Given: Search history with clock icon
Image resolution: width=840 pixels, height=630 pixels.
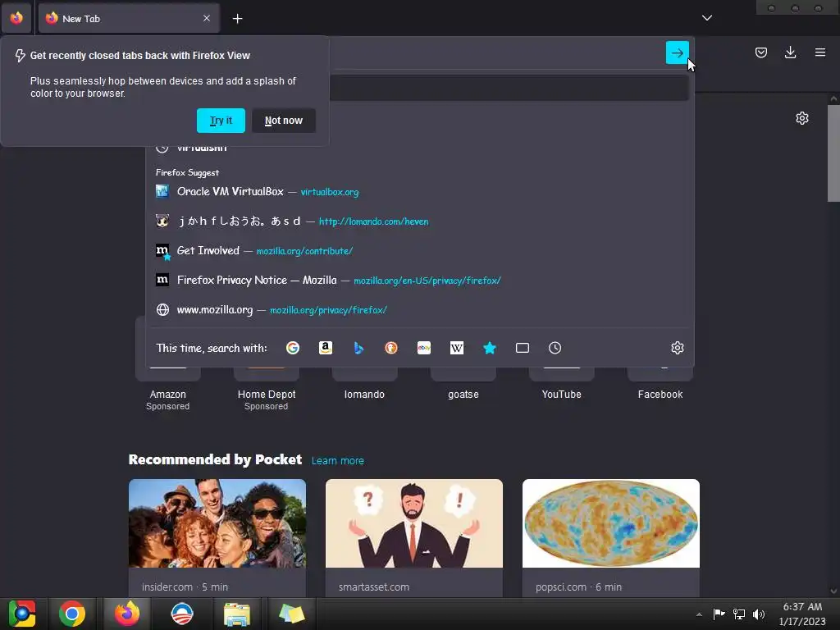Looking at the screenshot, I should pyautogui.click(x=555, y=348).
